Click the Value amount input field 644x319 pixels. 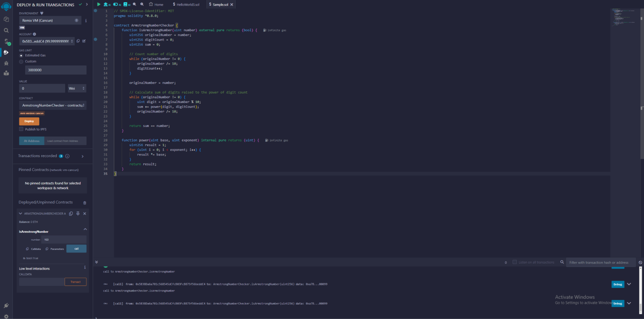(42, 88)
